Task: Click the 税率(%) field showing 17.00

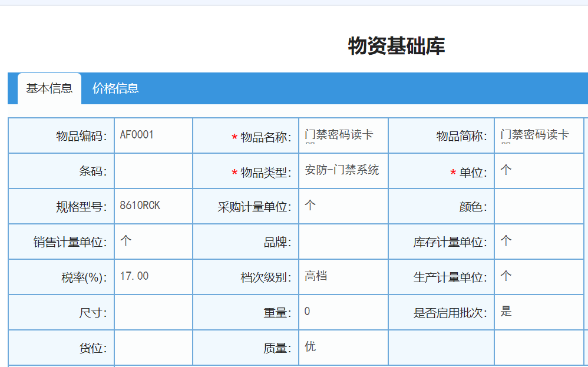Action: tap(153, 276)
